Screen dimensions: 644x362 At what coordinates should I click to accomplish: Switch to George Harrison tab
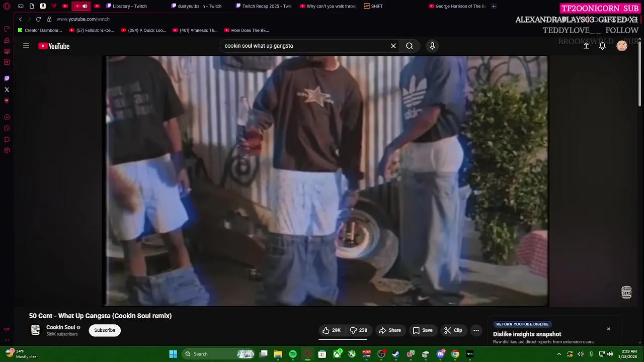tap(457, 6)
